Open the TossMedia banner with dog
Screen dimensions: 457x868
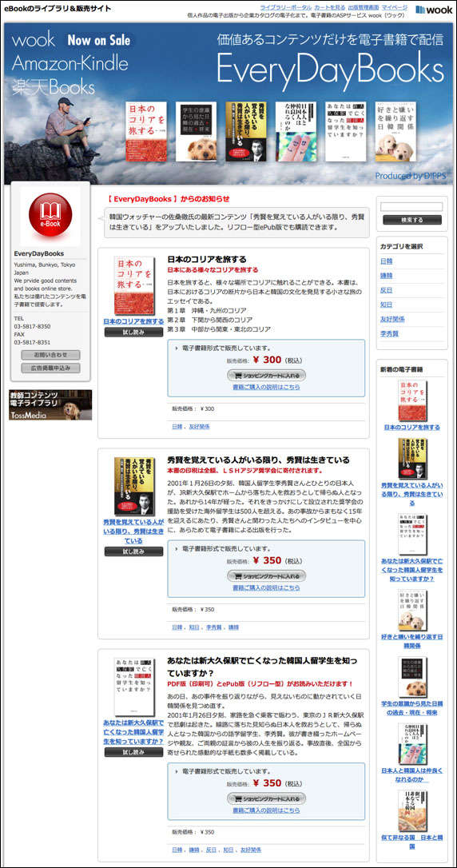[x=50, y=405]
